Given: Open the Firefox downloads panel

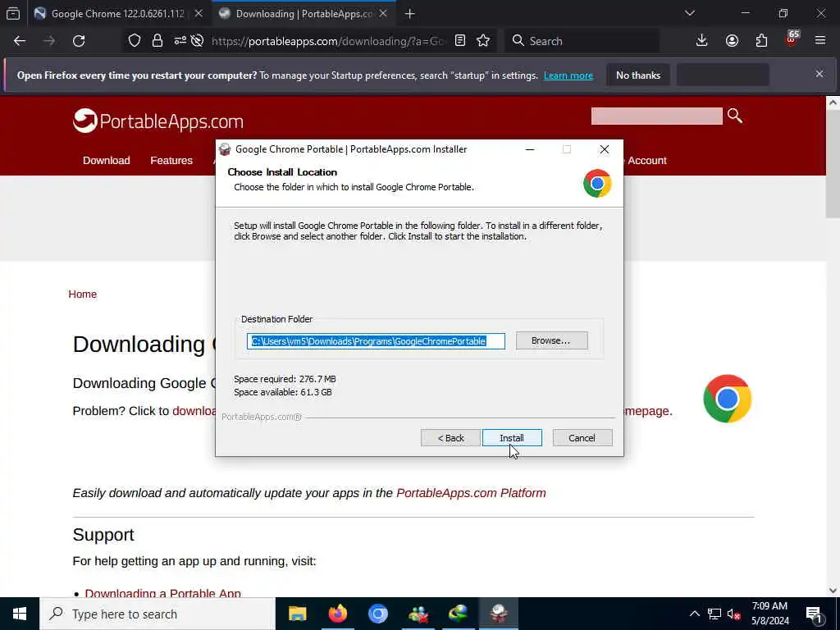Looking at the screenshot, I should pyautogui.click(x=702, y=41).
